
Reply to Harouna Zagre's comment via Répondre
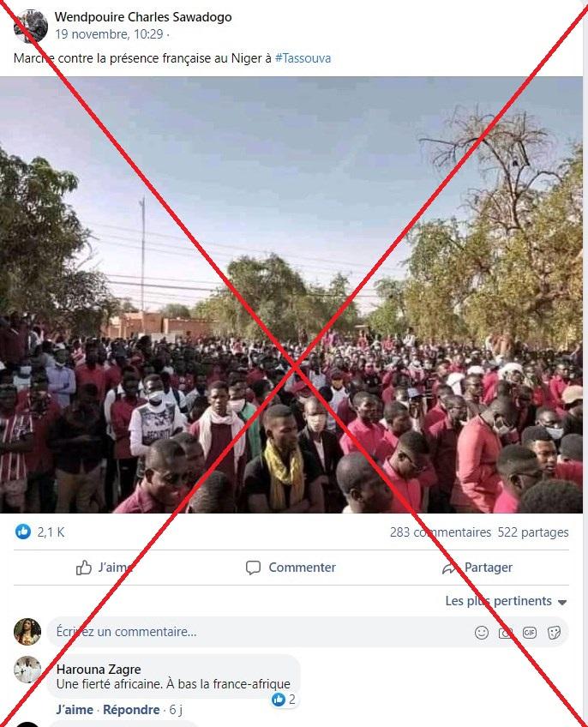point(131,710)
